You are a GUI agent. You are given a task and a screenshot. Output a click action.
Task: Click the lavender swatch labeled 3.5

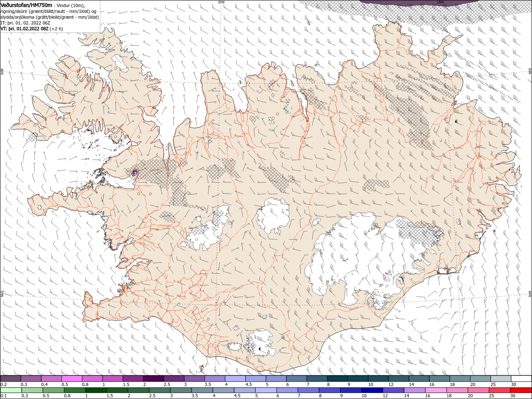pyautogui.click(x=214, y=379)
